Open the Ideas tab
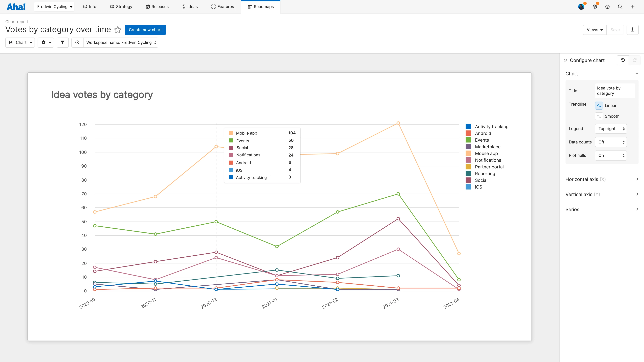Screen dimensions: 644x362 tap(190, 7)
